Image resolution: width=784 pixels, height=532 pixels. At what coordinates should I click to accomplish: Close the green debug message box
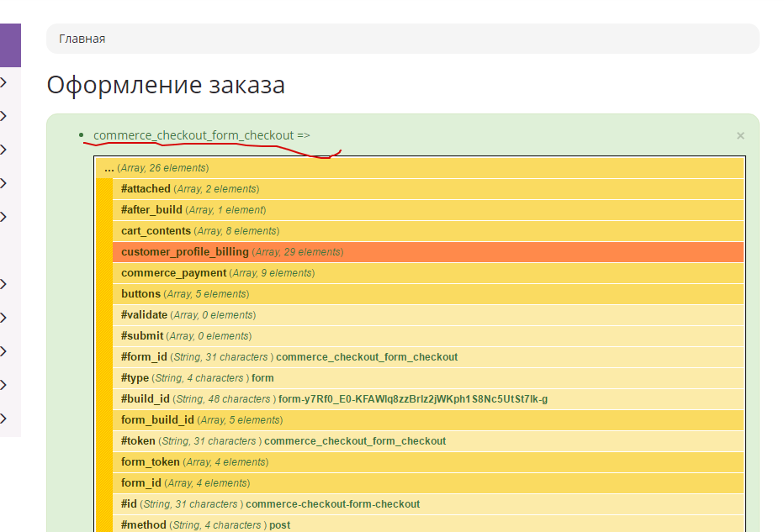740,135
